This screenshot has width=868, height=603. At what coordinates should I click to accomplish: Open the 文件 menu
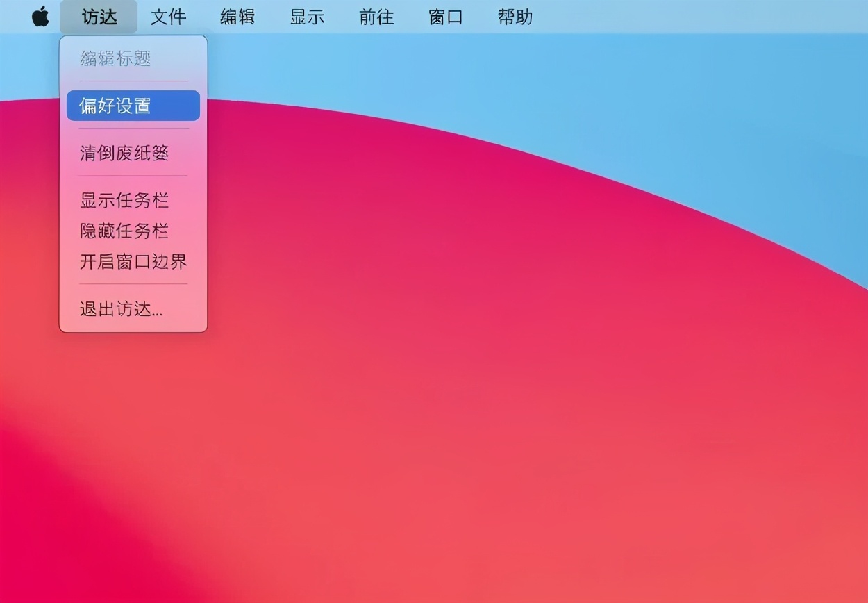[168, 17]
